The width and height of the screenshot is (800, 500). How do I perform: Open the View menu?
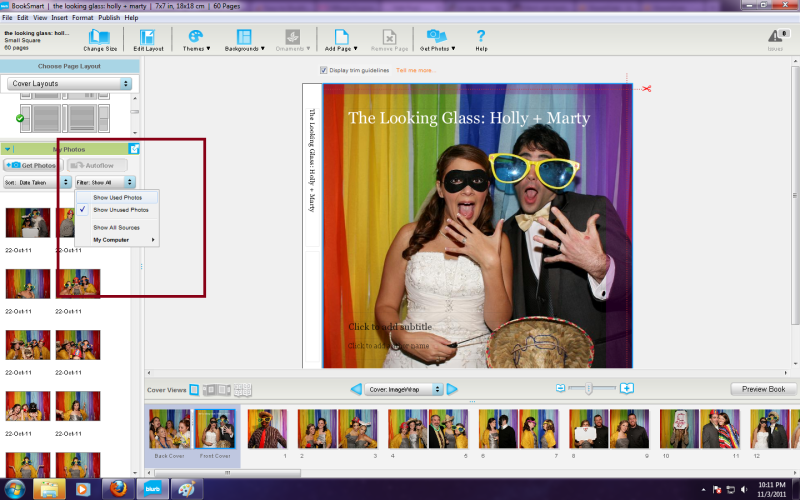click(40, 17)
